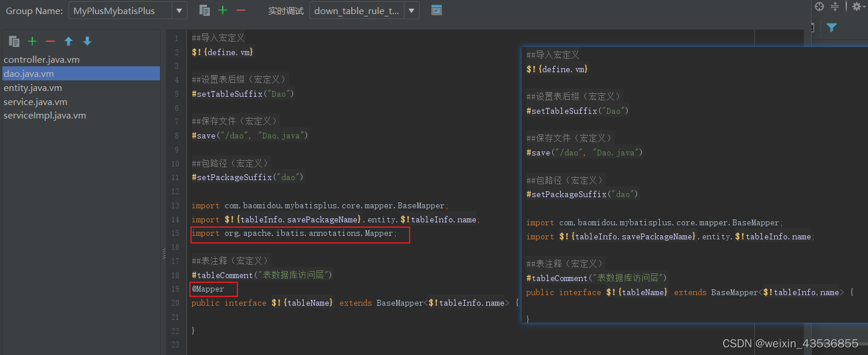Move dao.java.vm template up
This screenshot has width=868, height=355.
click(69, 40)
